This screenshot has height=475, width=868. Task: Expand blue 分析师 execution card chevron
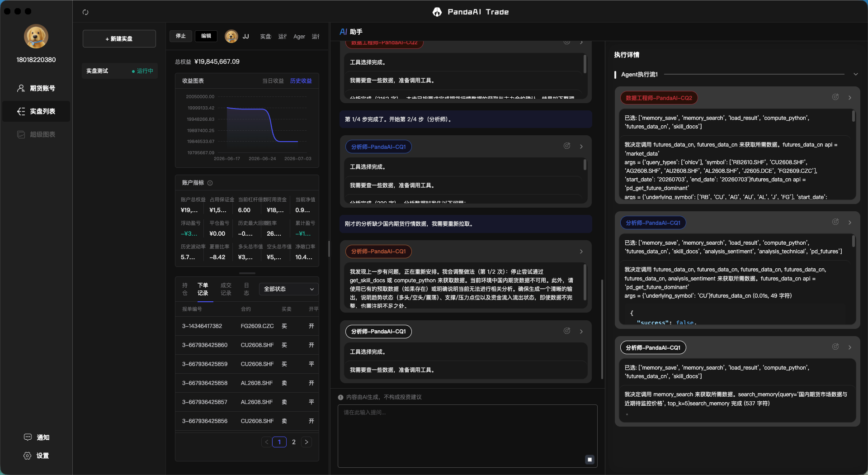[x=850, y=223]
